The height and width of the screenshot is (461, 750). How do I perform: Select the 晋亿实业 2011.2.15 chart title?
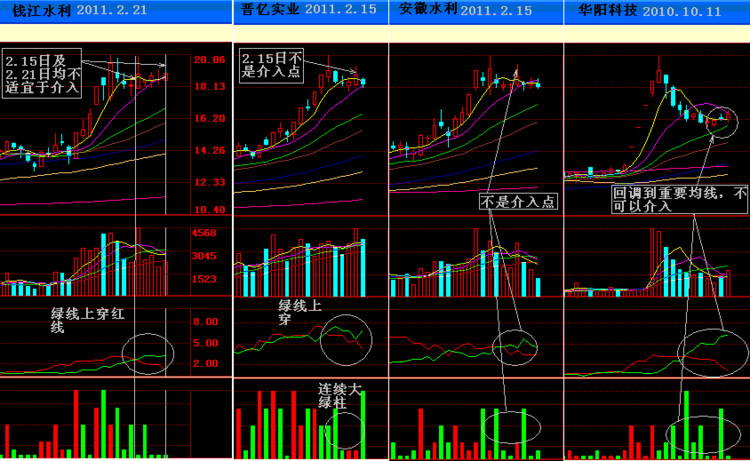[x=309, y=10]
